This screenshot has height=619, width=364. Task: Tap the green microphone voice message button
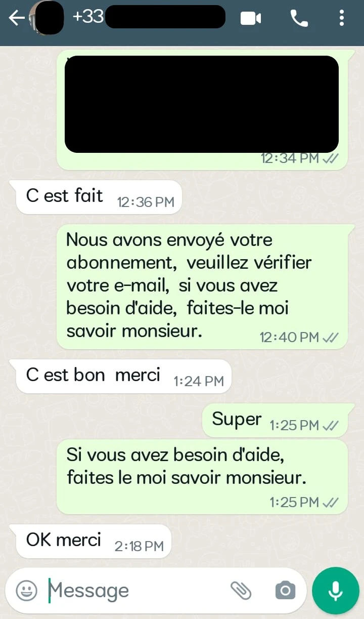[x=335, y=591]
